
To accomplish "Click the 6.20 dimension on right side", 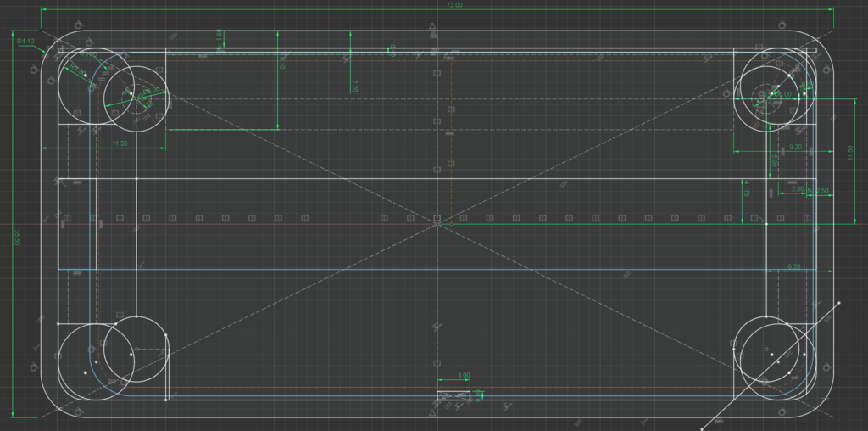I will click(x=793, y=267).
